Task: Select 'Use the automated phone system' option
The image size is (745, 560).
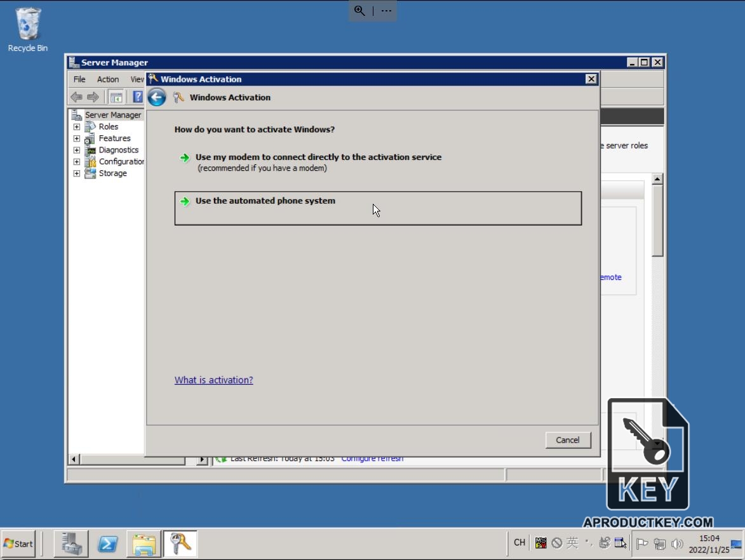Action: [x=378, y=208]
